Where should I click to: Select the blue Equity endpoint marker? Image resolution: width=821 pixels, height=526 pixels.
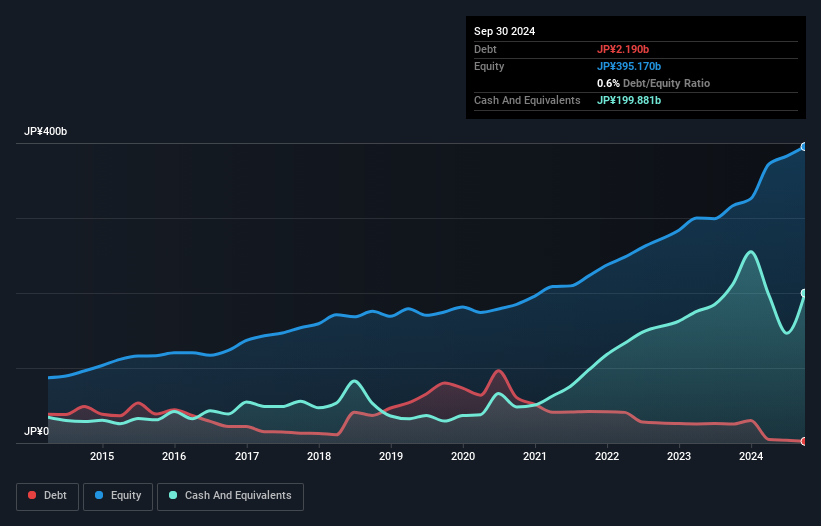[804, 147]
